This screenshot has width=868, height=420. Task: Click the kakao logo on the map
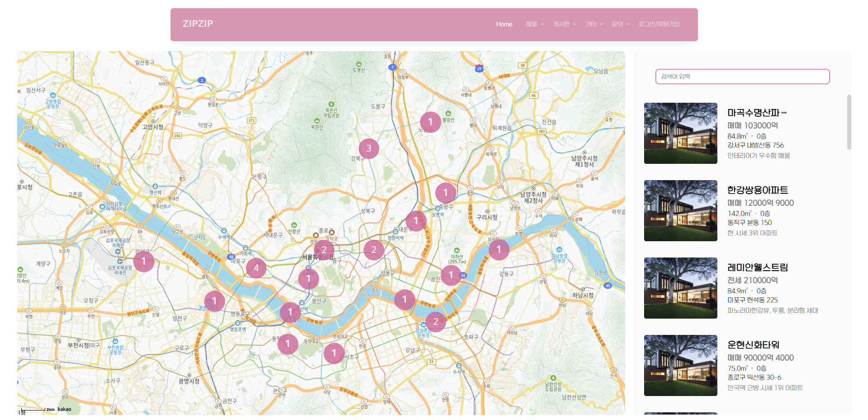tap(64, 409)
